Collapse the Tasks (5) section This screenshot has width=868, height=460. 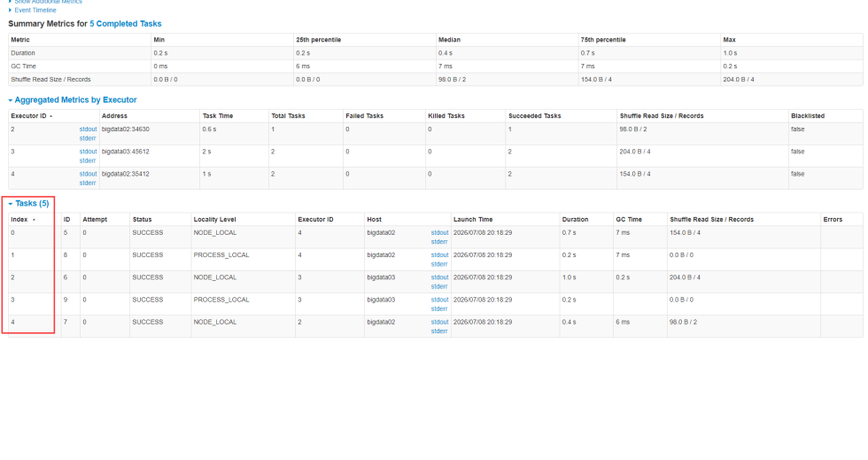[32, 203]
